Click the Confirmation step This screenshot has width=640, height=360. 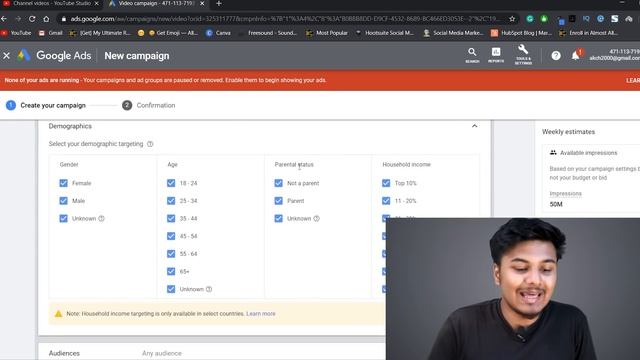(149, 105)
